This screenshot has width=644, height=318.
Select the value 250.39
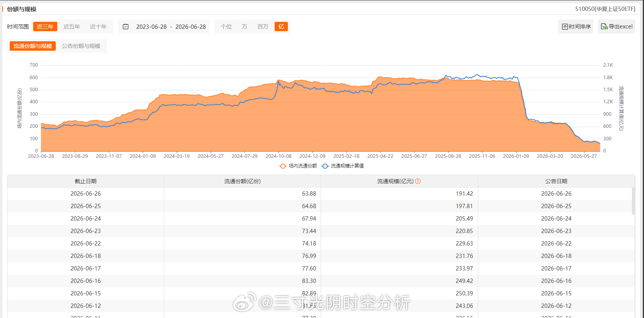(464, 293)
